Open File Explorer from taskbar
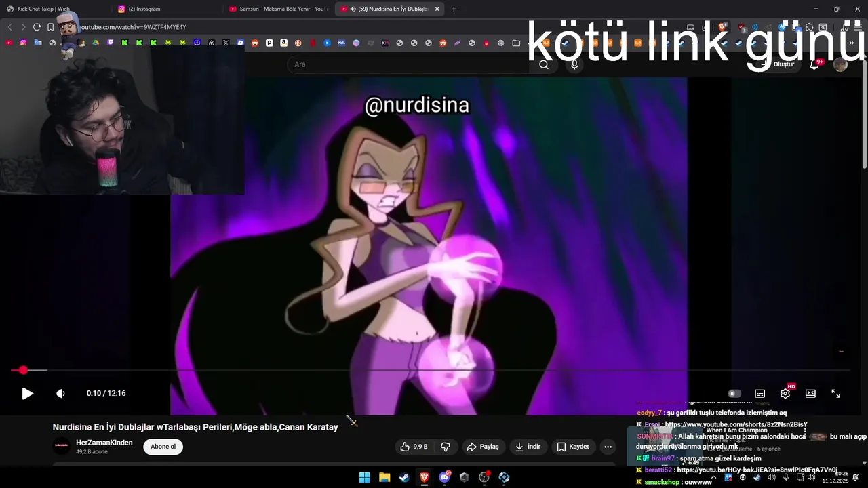 [384, 477]
